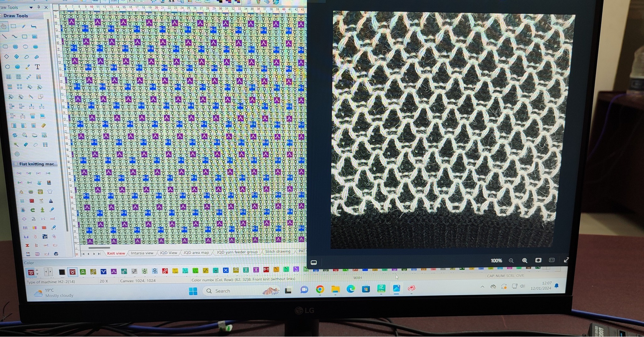The height and width of the screenshot is (337, 644).
Task: Pick the color picker eyedropper tool
Action: [28, 67]
